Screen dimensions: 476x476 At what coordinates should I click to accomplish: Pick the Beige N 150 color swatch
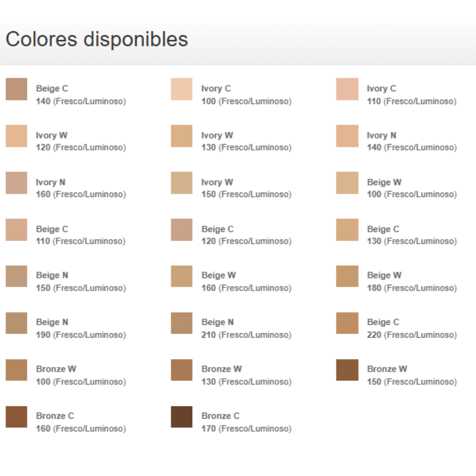point(16,276)
